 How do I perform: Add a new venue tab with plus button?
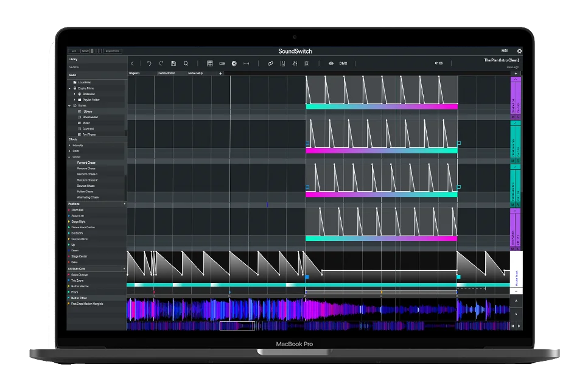pyautogui.click(x=220, y=73)
